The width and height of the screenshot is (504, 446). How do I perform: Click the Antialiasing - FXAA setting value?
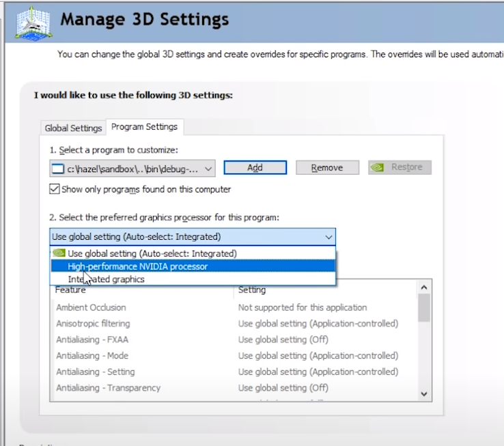click(x=283, y=339)
